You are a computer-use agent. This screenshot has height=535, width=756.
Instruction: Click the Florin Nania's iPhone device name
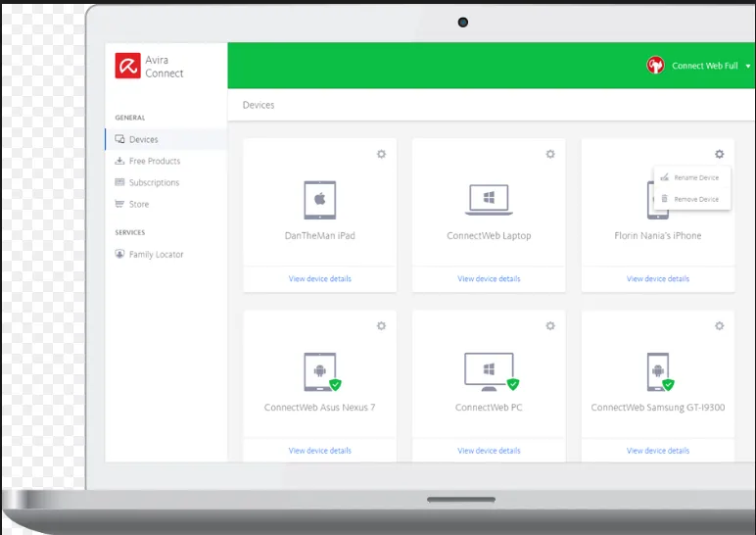click(658, 236)
